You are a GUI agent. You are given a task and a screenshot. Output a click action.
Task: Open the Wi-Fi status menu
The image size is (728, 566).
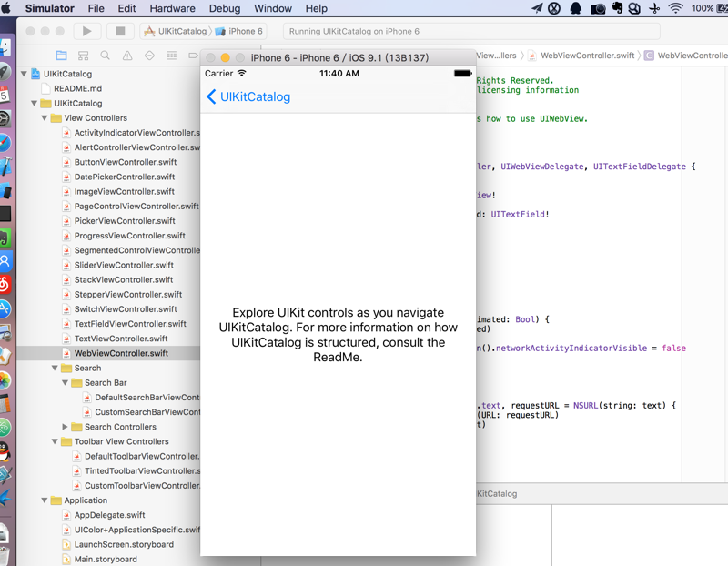click(676, 8)
